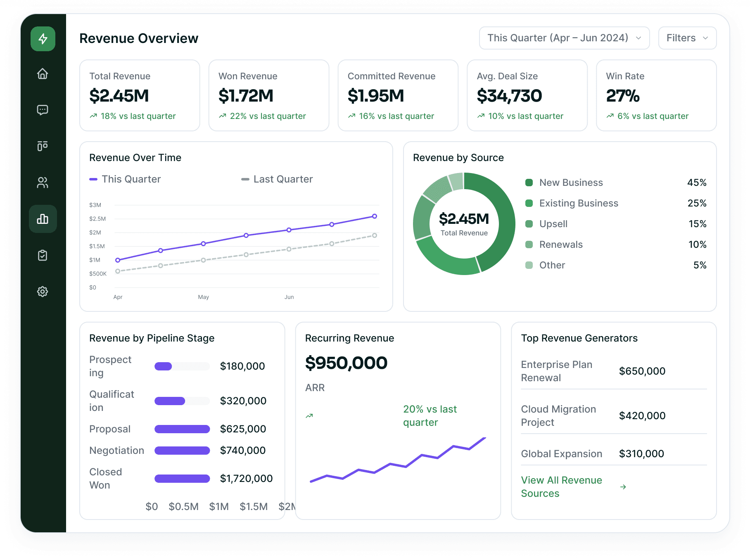Toggle This Quarter legend series

125,179
